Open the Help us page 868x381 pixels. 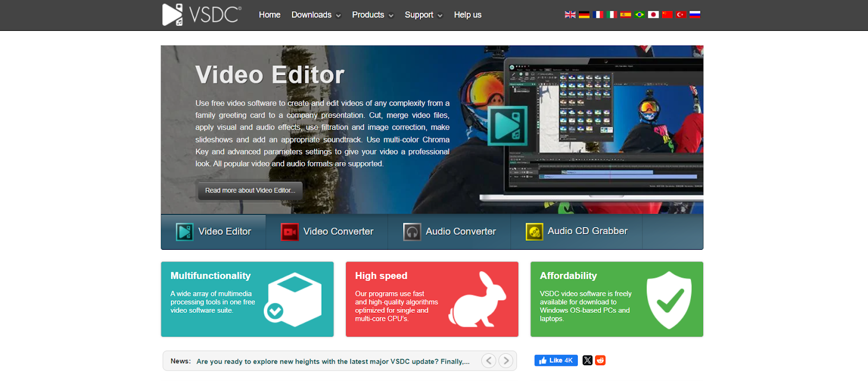468,15
